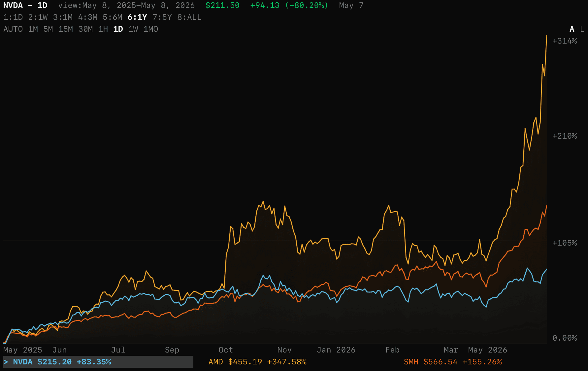Click the +314% axis label

tap(565, 41)
